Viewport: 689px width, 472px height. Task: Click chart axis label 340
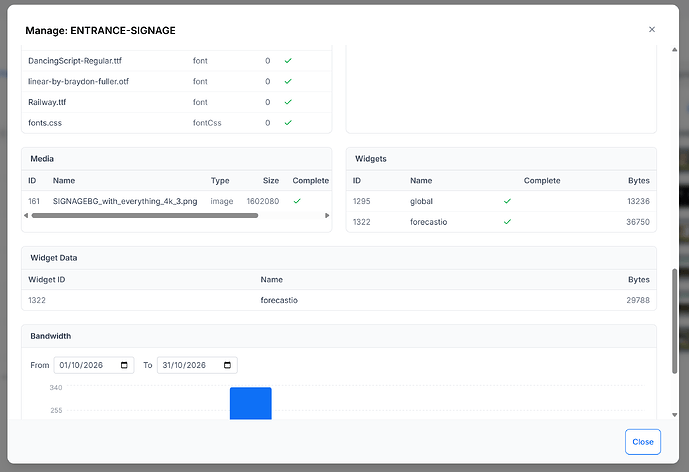56,387
